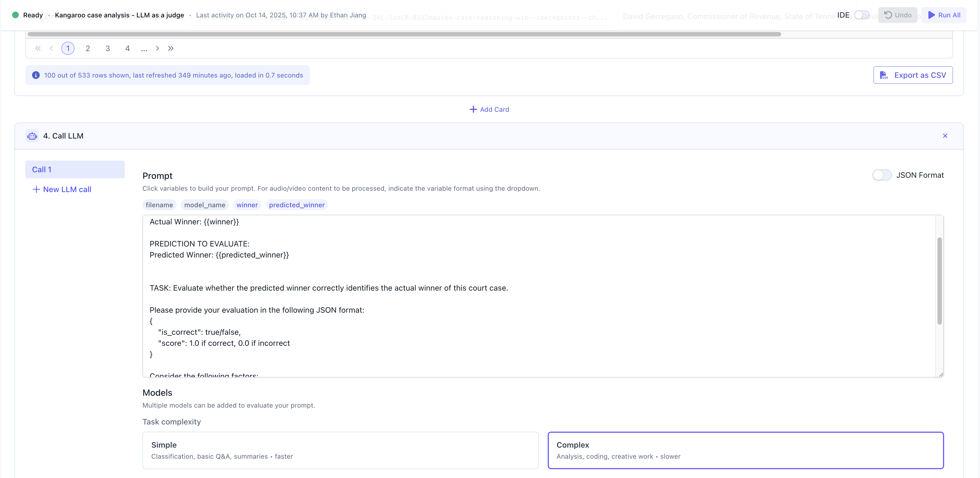Export table as CSV

point(913,75)
